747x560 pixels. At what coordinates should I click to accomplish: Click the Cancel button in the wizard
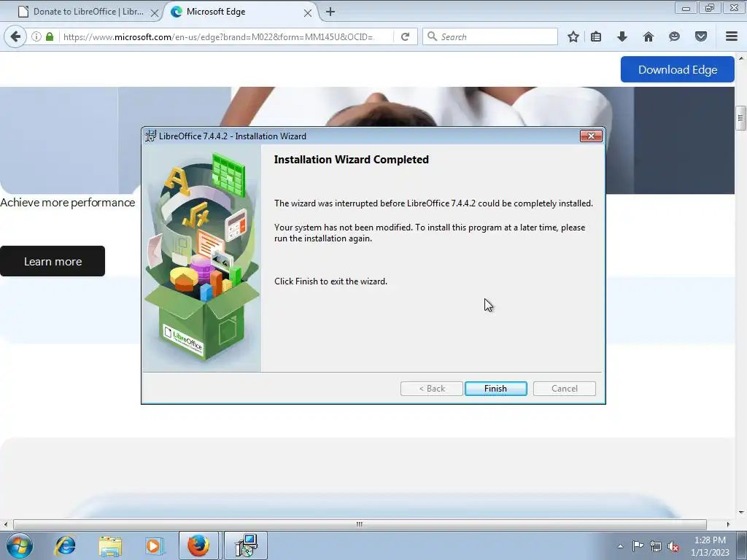pos(565,389)
